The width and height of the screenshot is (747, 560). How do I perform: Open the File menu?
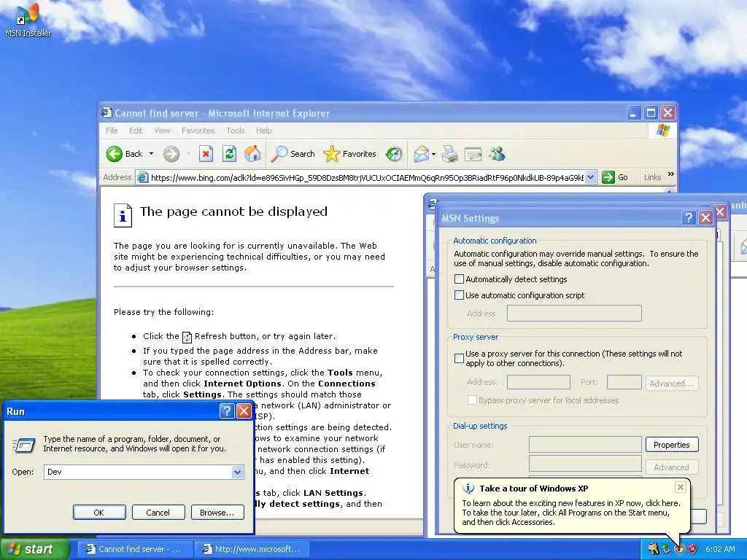[x=112, y=131]
